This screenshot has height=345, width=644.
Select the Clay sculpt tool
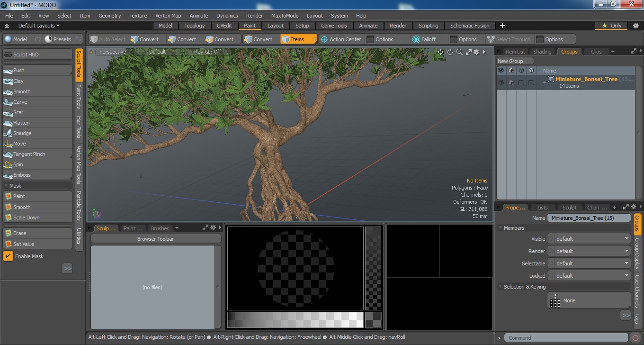click(x=37, y=81)
